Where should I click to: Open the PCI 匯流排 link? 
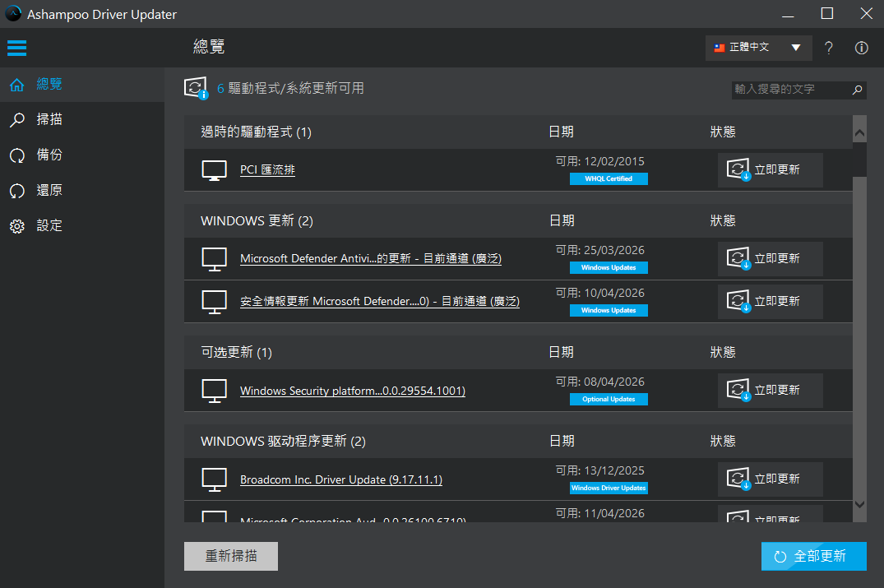click(268, 169)
